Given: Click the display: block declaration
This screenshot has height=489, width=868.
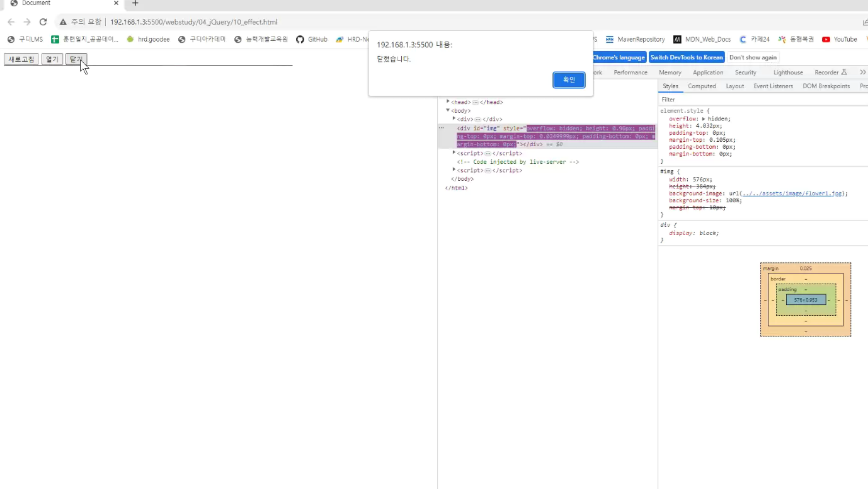Looking at the screenshot, I should 694,233.
